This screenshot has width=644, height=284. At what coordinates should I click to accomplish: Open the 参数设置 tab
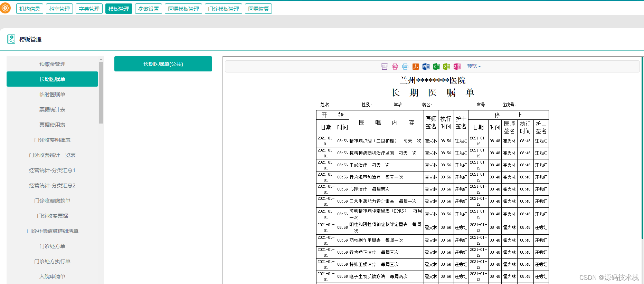(149, 9)
